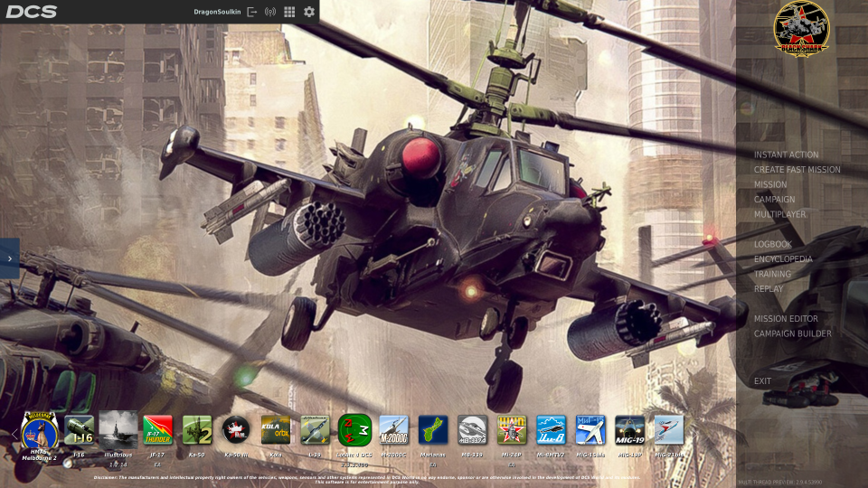Select the HMAS Melbourne 2 module icon
Viewport: 868px width, 488px height.
[40, 431]
